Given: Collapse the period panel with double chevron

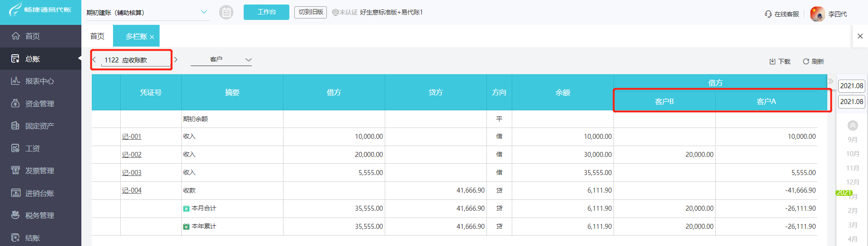Looking at the screenshot, I should pyautogui.click(x=830, y=81).
